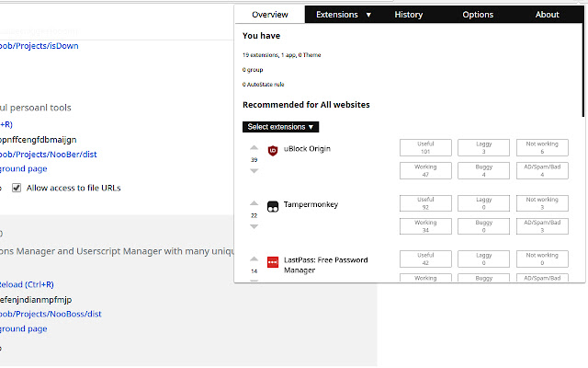The width and height of the screenshot is (588, 368).
Task: Upvote Tampermonkey with the up arrow
Action: pyautogui.click(x=254, y=203)
